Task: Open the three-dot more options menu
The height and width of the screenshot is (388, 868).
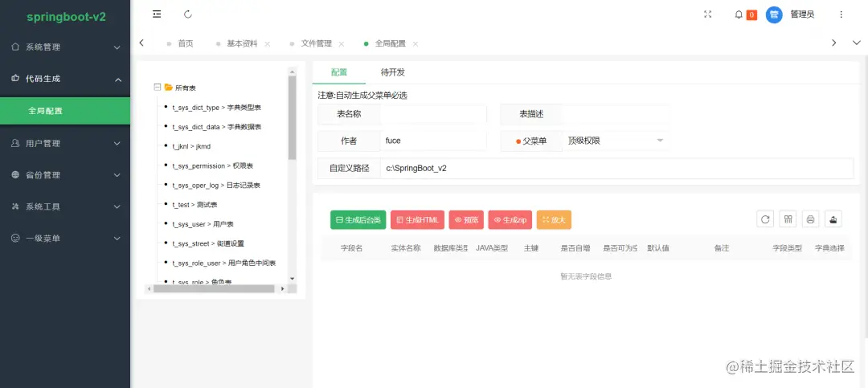Action: pos(841,15)
